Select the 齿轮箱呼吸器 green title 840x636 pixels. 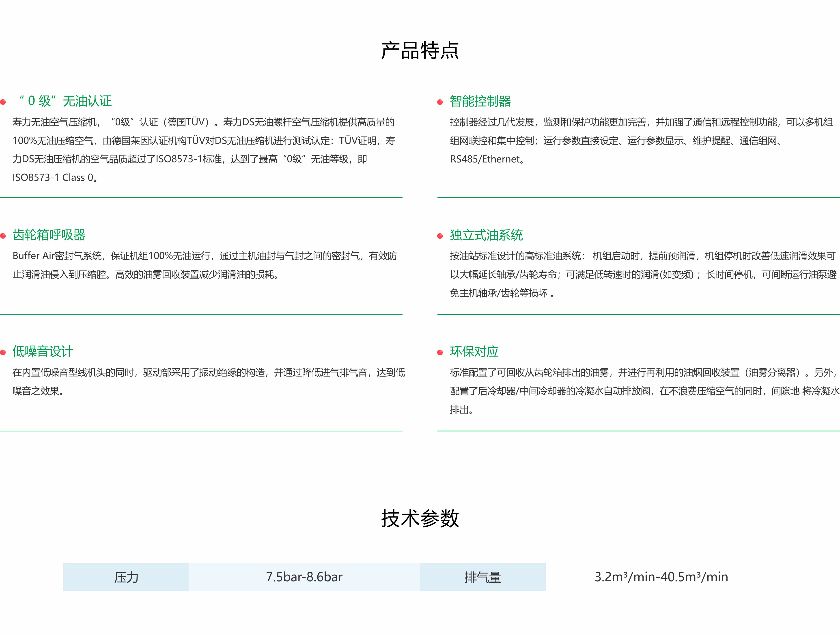pos(49,235)
